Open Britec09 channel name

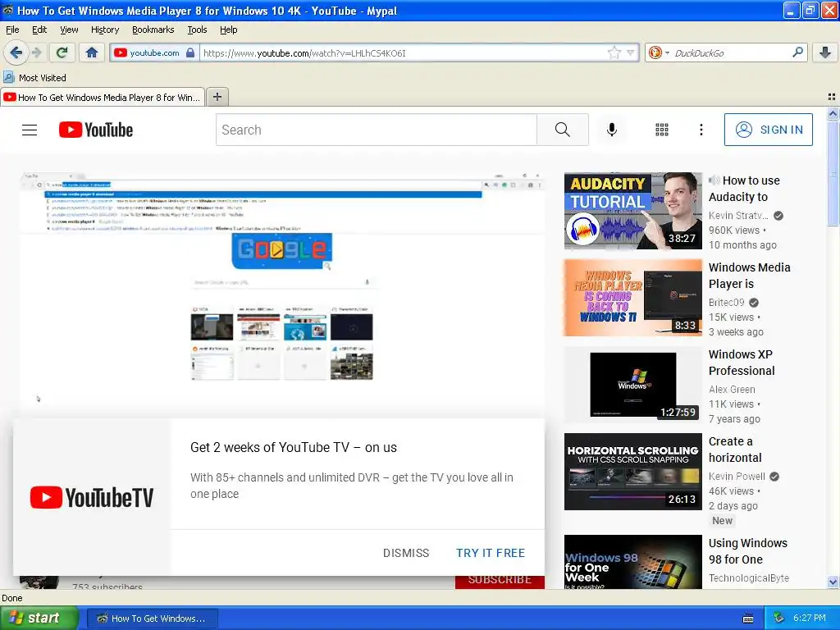(x=727, y=302)
